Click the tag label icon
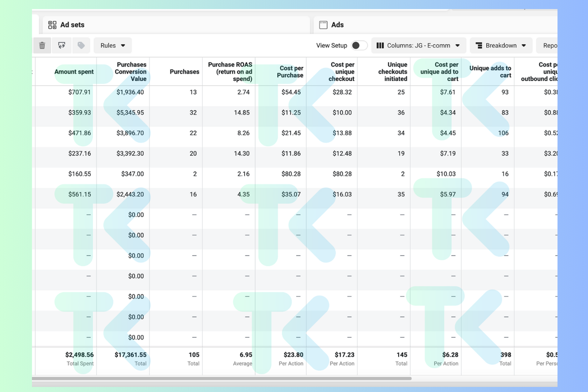 (x=81, y=45)
